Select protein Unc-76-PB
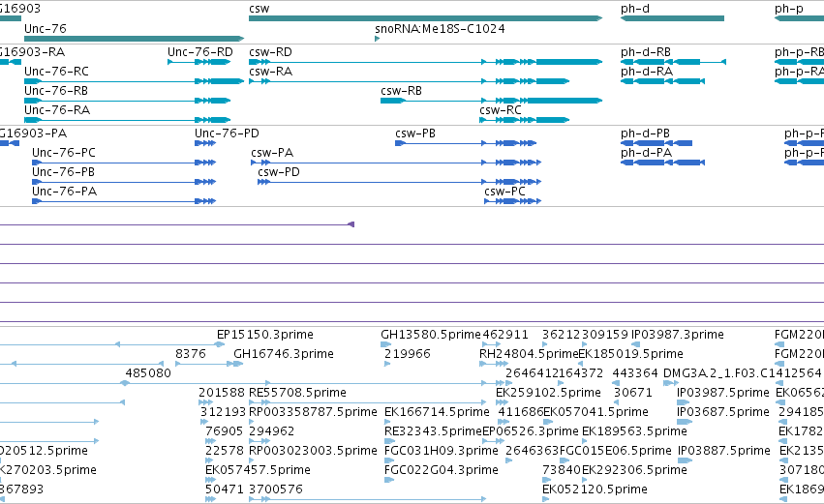 (124, 182)
